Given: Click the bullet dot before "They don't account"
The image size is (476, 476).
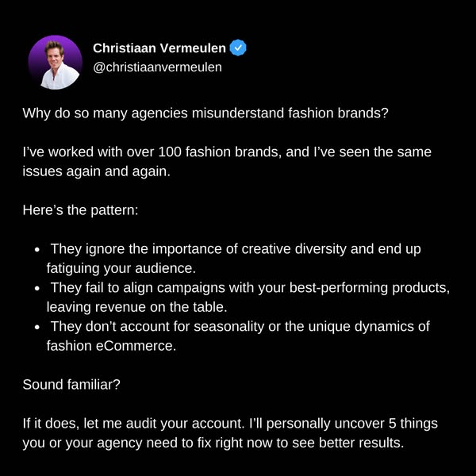Looking at the screenshot, I should (x=38, y=326).
